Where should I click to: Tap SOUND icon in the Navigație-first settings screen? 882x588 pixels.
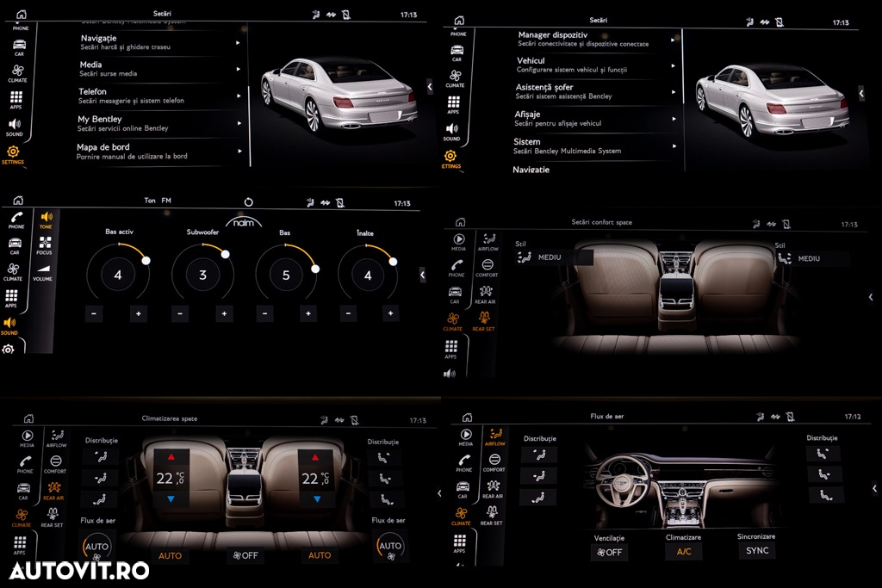(x=15, y=127)
